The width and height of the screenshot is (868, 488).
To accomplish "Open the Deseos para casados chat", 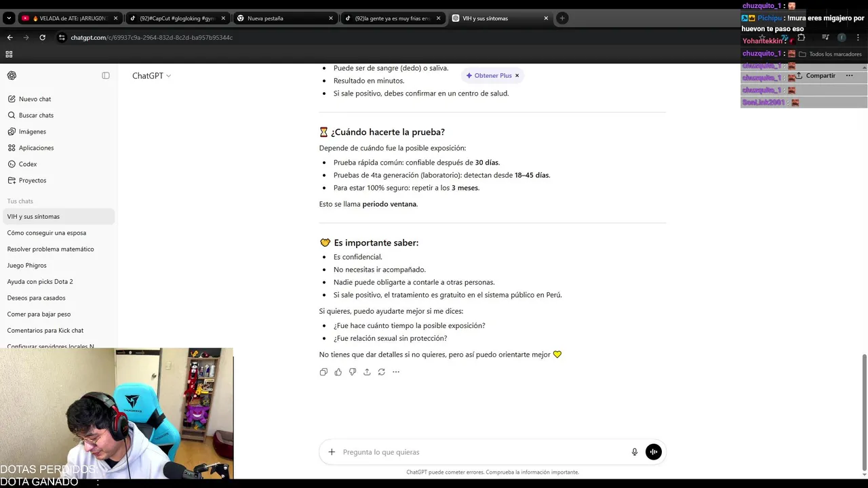I will (x=58, y=298).
